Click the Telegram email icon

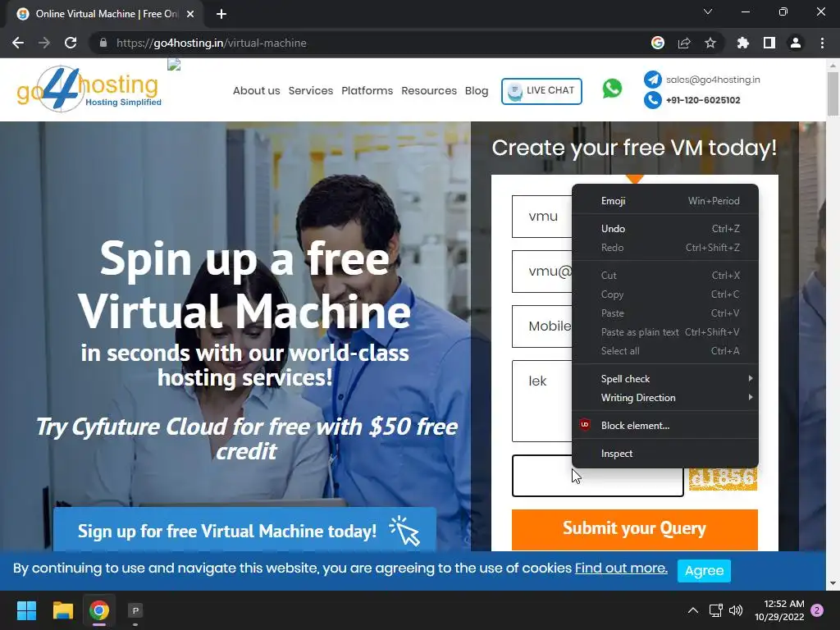[x=652, y=80]
